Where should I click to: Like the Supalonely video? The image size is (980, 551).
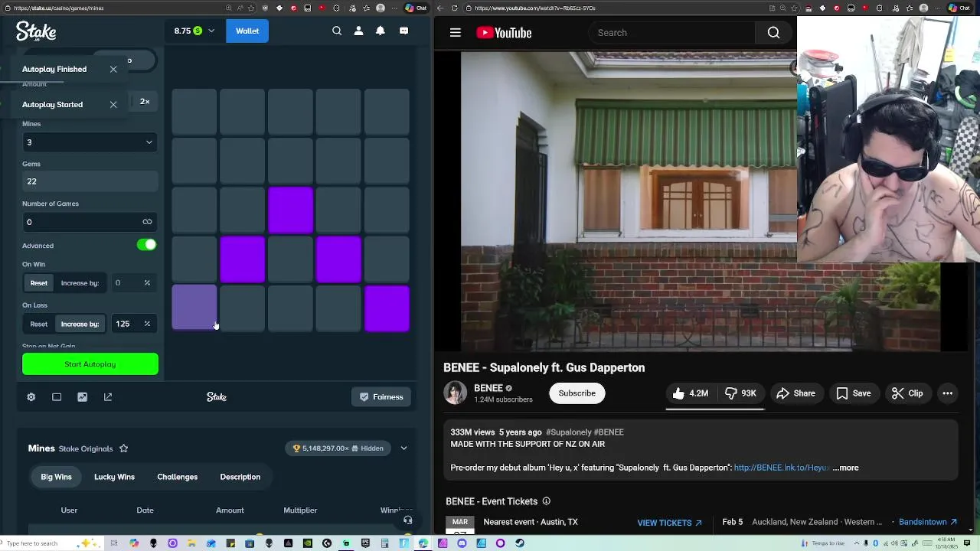691,393
